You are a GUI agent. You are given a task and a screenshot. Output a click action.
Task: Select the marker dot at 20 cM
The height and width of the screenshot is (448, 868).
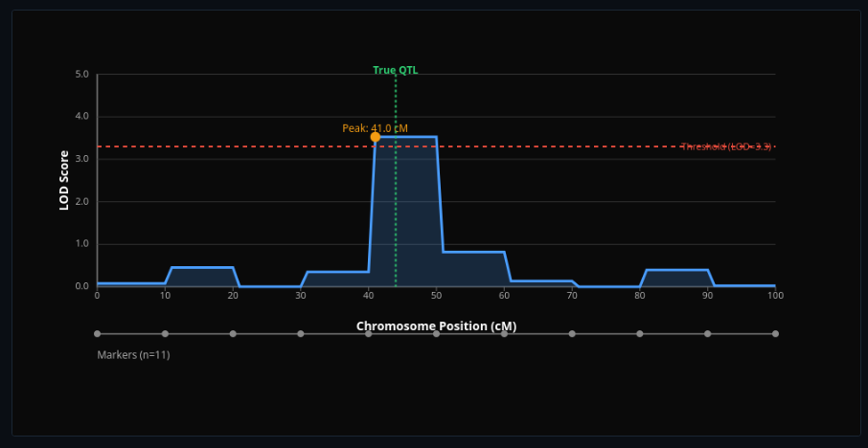233,333
